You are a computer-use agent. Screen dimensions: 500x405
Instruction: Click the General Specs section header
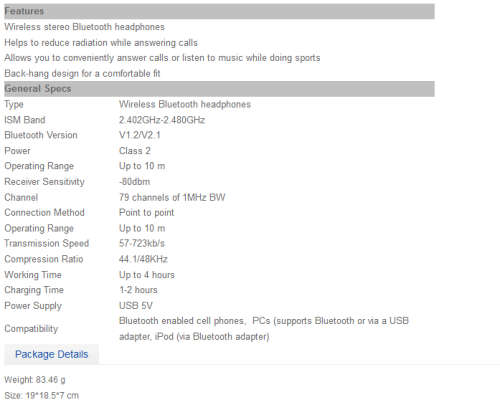[219, 89]
